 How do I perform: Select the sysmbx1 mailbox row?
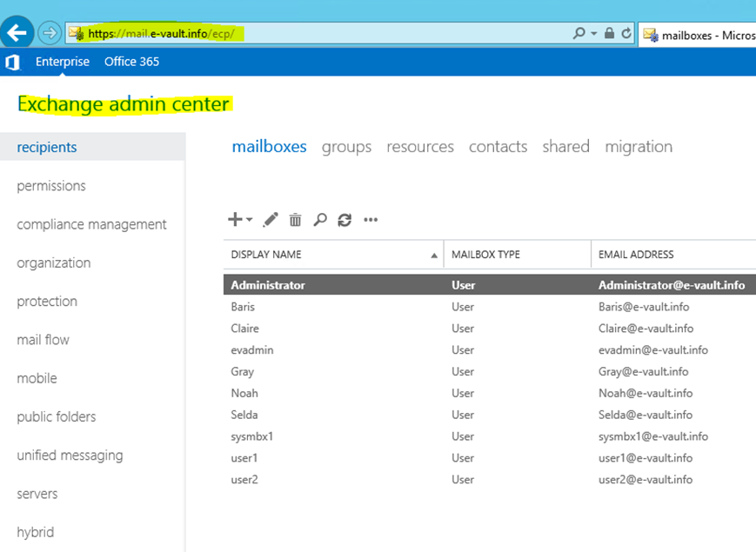[x=490, y=436]
